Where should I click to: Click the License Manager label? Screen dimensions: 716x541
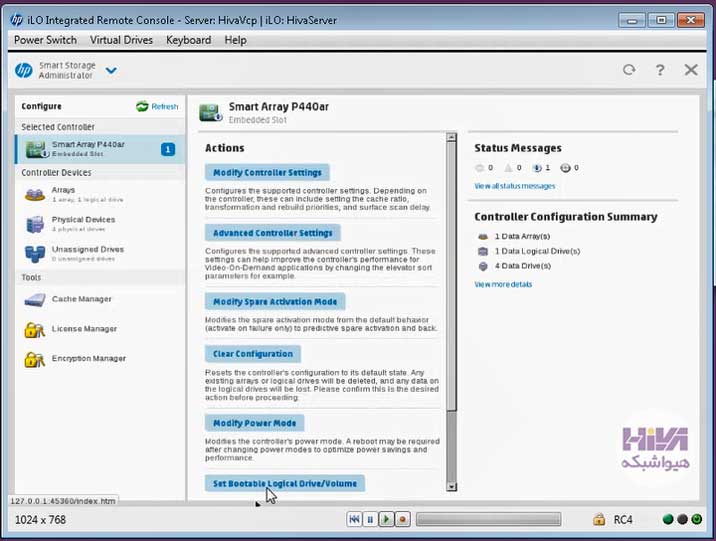[84, 329]
